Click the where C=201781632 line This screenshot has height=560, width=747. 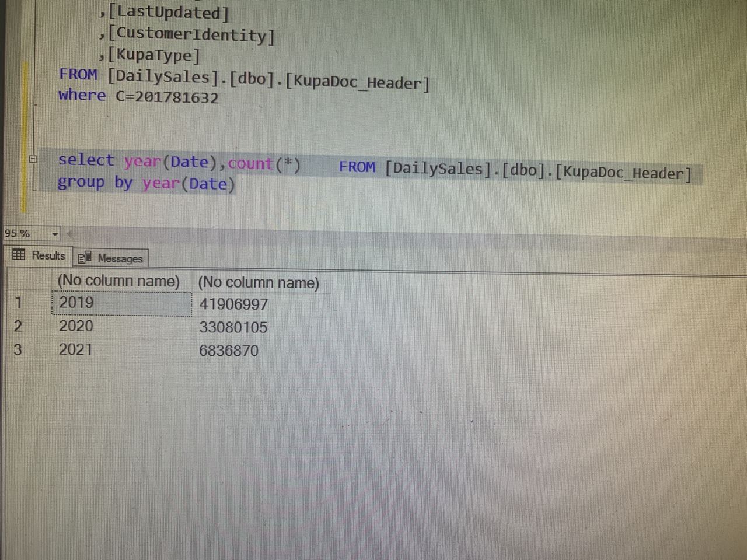click(138, 96)
